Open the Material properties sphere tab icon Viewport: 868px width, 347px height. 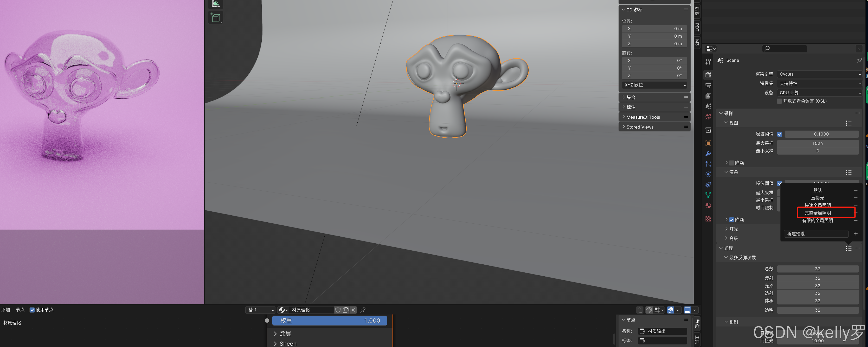coord(708,205)
